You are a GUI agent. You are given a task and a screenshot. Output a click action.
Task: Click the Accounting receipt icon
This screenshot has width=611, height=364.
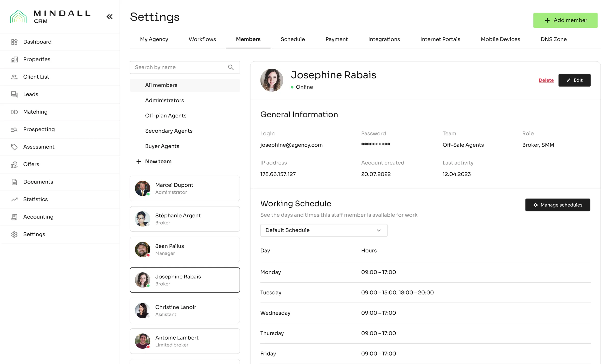click(x=14, y=217)
